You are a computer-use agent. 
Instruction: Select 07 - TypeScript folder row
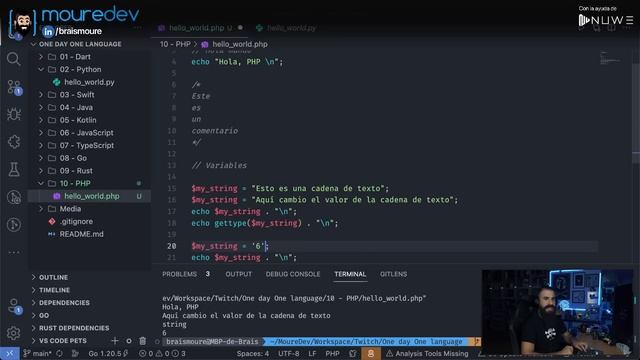pos(89,145)
